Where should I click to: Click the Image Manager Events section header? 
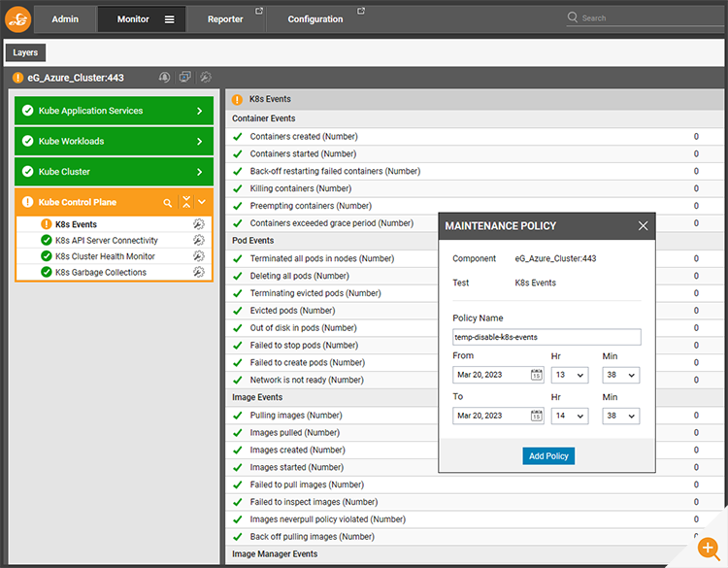[275, 554]
